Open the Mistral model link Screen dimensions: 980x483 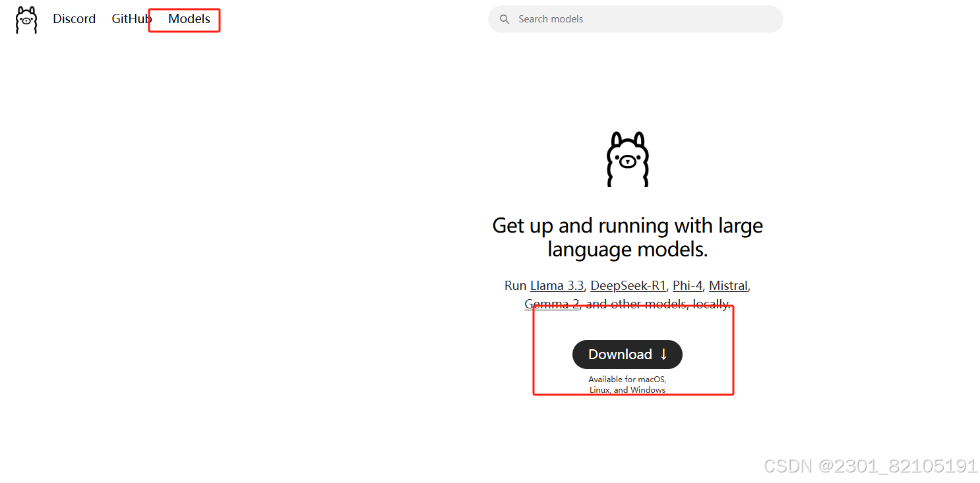(728, 286)
